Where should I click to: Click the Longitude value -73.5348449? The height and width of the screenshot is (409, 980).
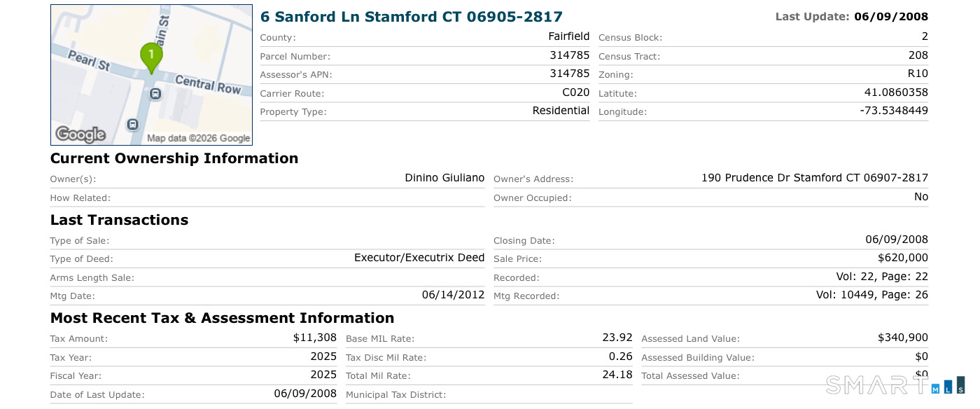[x=894, y=111]
